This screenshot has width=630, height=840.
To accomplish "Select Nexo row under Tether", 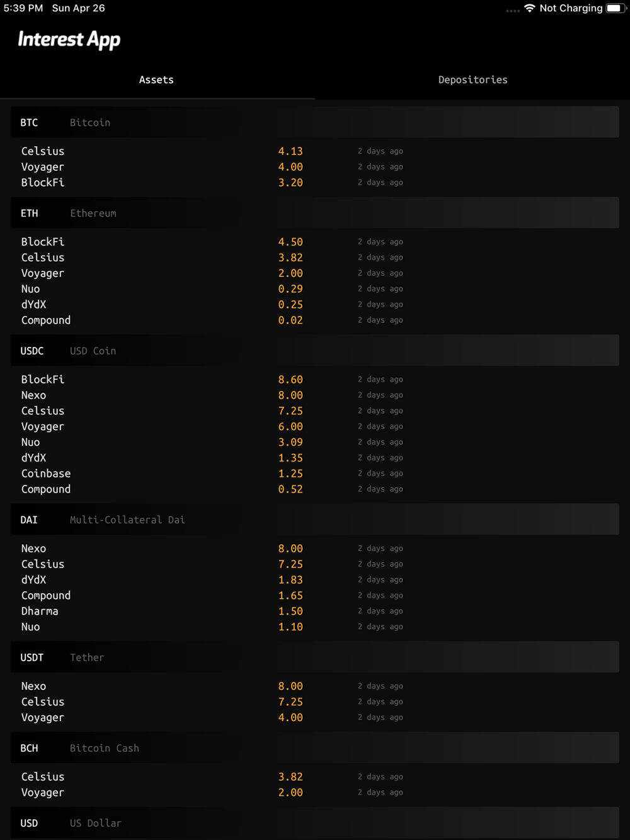I will (x=315, y=686).
